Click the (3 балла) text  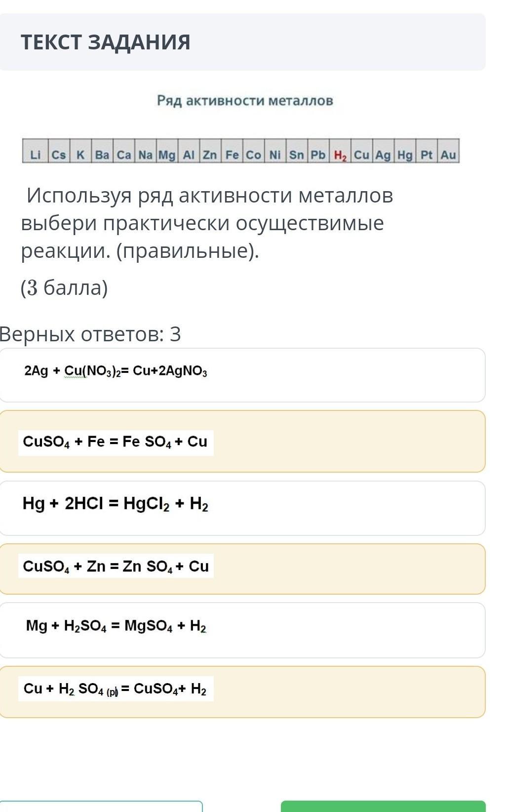point(64,288)
